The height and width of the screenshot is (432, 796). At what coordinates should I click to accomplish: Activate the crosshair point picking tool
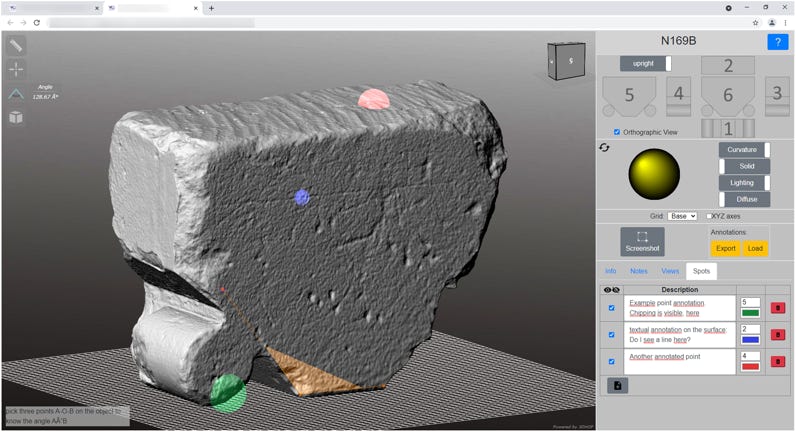coord(17,69)
